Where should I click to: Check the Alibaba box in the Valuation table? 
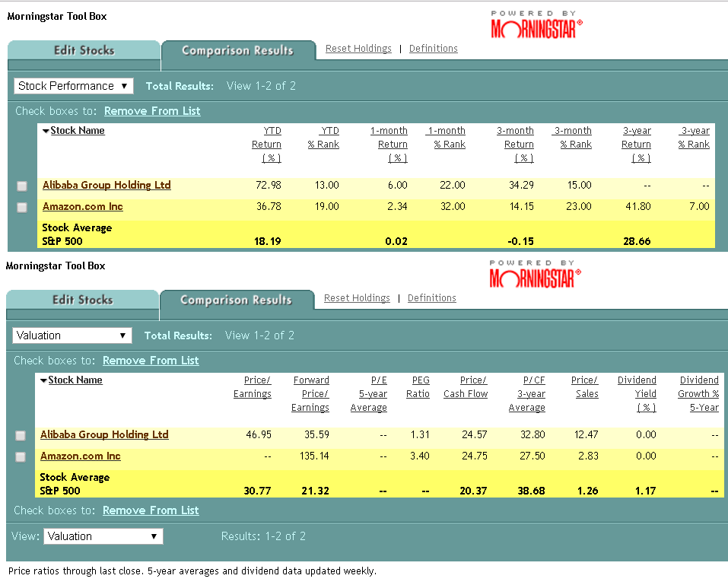[x=21, y=435]
